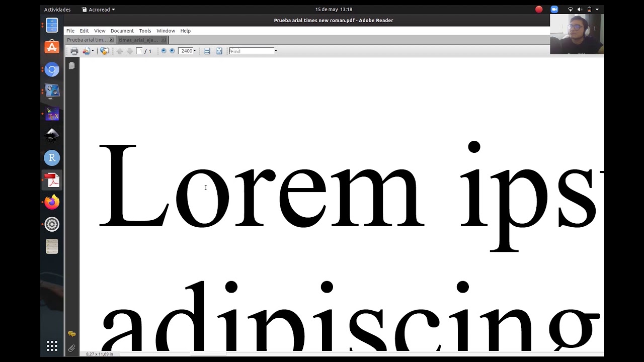
Task: Click the battery status icon
Action: point(589,10)
